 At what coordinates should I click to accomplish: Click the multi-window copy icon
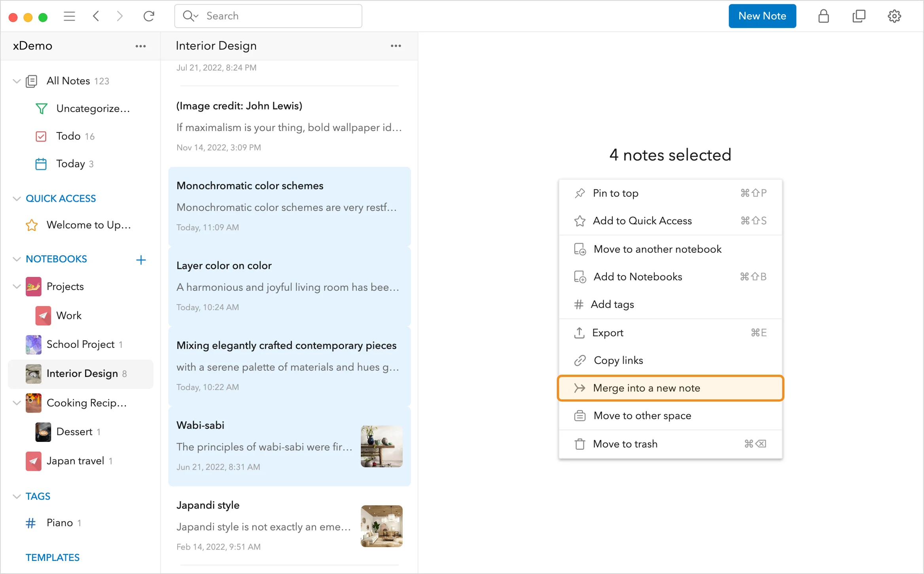[859, 16]
